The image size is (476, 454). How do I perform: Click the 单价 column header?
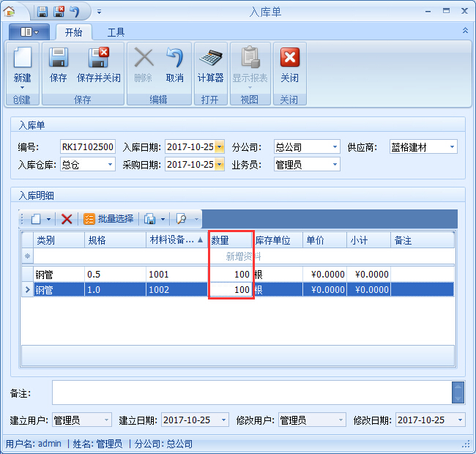click(x=324, y=240)
